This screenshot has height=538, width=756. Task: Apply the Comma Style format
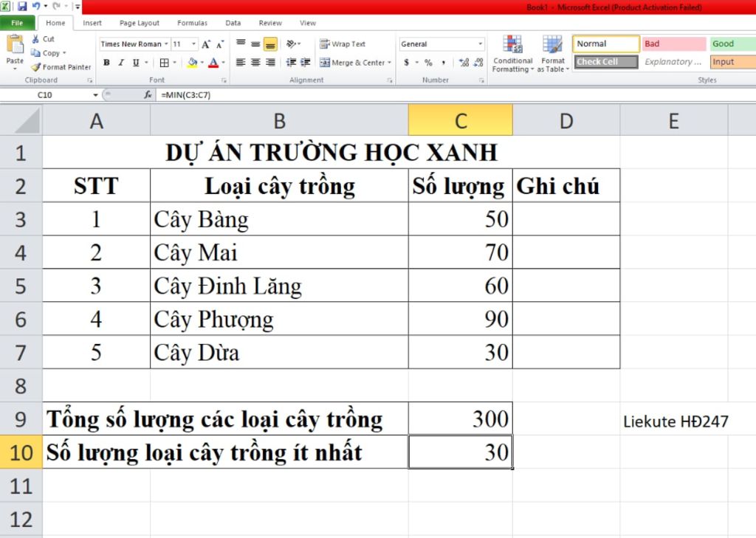point(443,63)
